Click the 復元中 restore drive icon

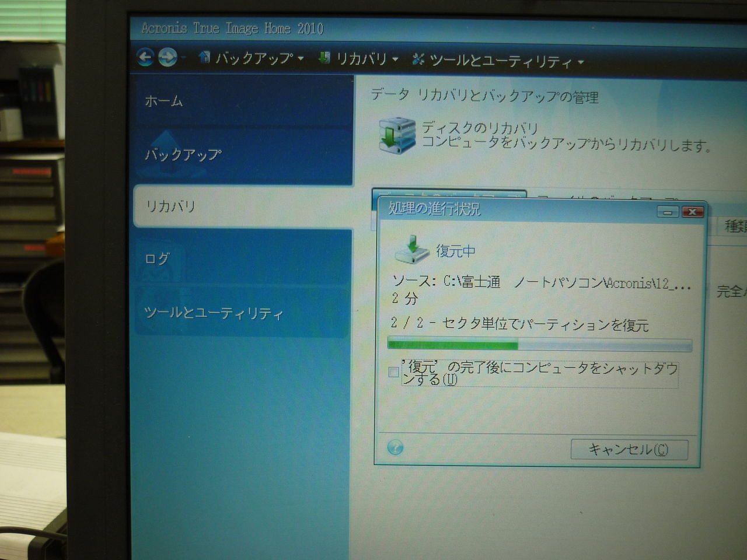(x=412, y=250)
